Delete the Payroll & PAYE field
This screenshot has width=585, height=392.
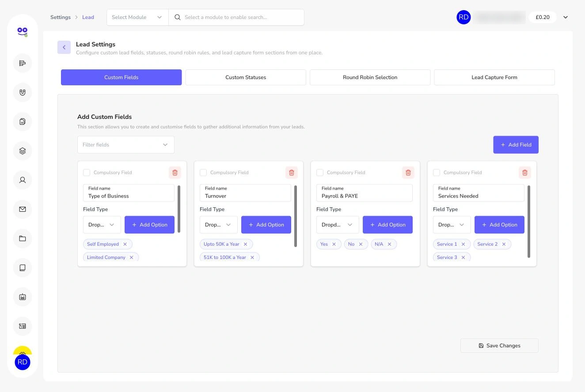408,172
